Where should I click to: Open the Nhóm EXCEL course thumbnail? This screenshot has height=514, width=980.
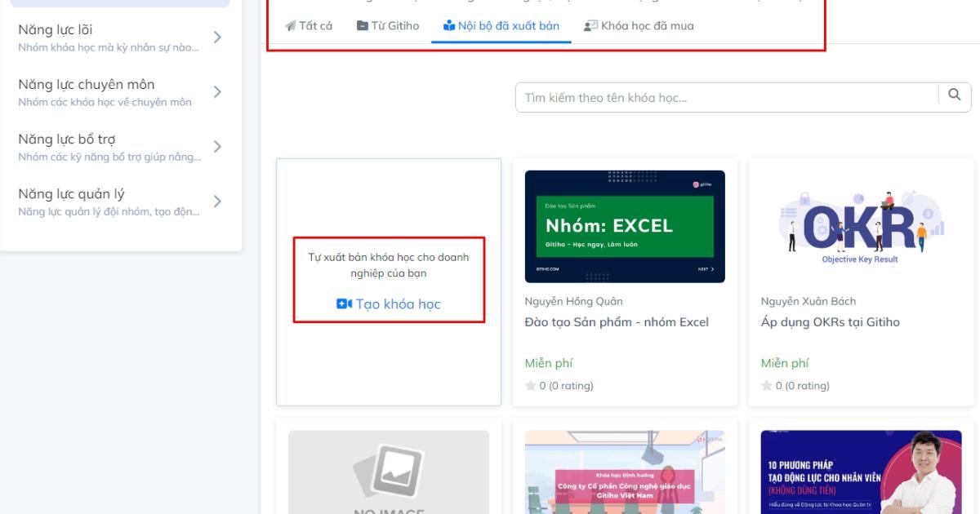[x=625, y=226]
